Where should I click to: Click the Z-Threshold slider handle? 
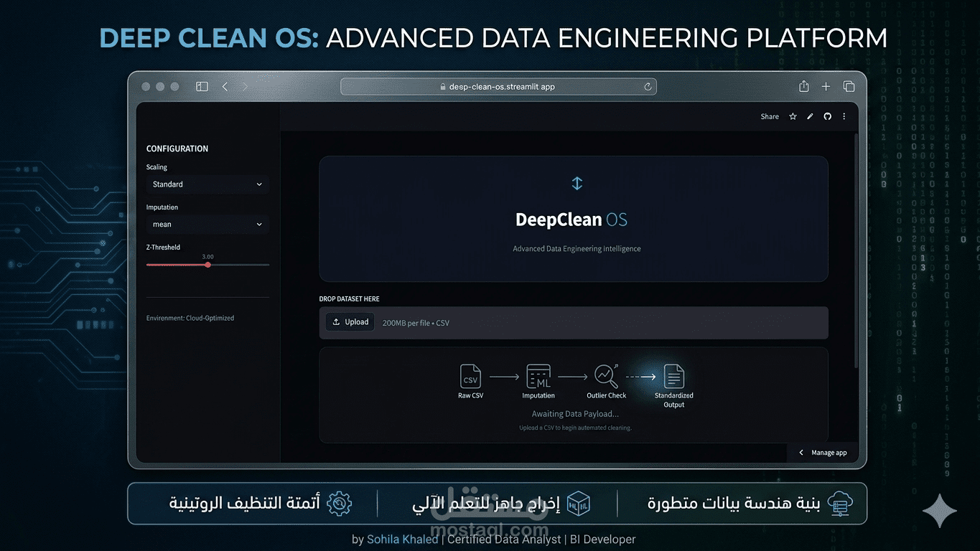point(207,265)
